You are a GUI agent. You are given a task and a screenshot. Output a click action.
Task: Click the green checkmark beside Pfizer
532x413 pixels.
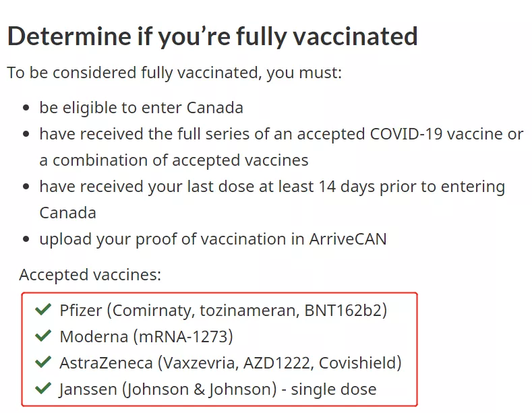click(43, 309)
